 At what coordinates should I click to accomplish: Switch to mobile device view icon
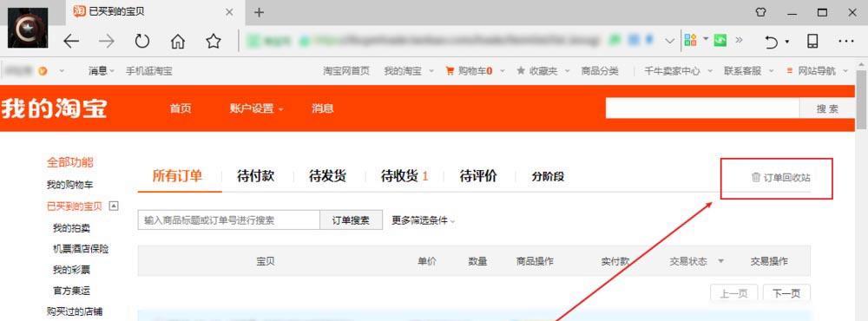click(x=812, y=41)
